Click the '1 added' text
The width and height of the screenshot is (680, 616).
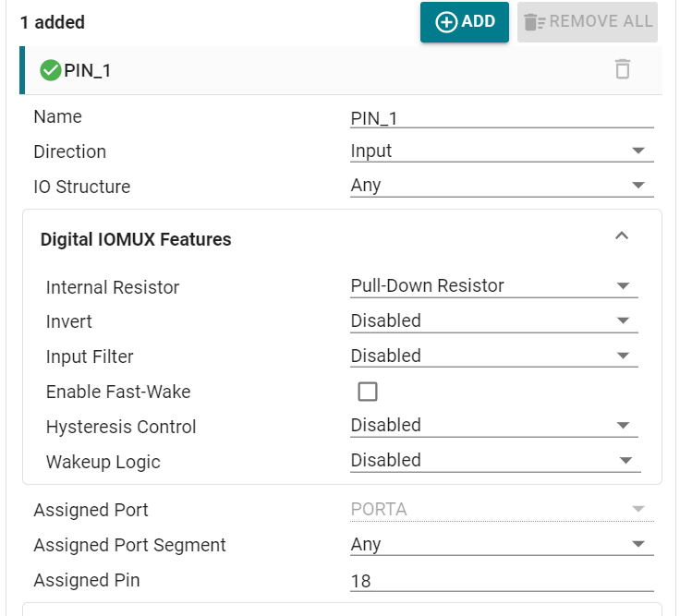[53, 22]
